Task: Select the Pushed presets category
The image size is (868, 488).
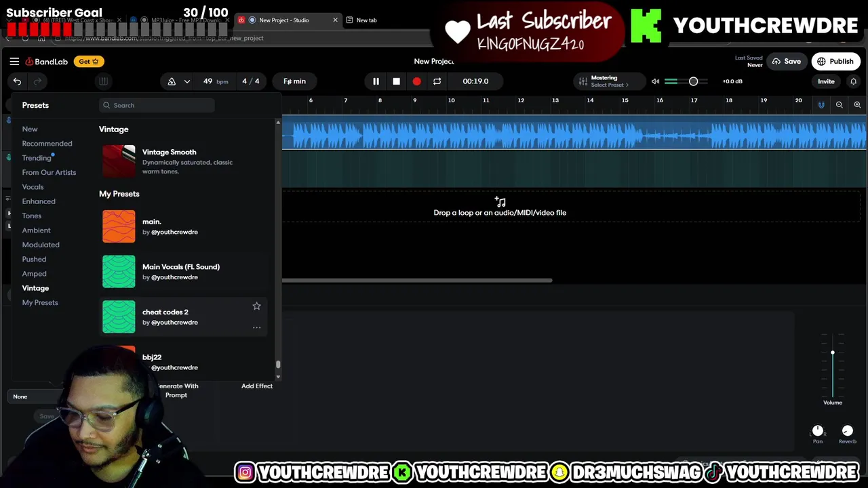Action: pos(34,259)
